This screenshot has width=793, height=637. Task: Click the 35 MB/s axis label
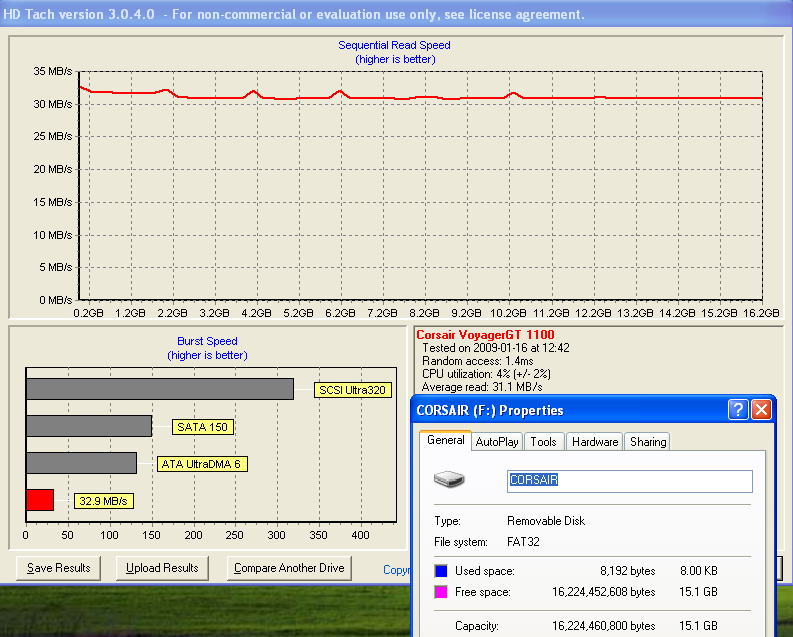[x=53, y=71]
